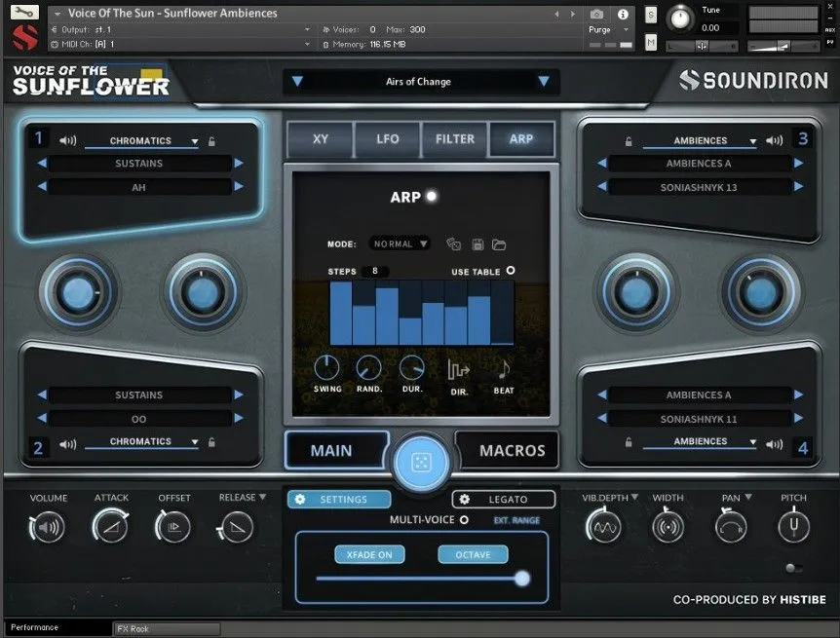The image size is (840, 638).
Task: Select the ARP tab
Action: pos(521,139)
